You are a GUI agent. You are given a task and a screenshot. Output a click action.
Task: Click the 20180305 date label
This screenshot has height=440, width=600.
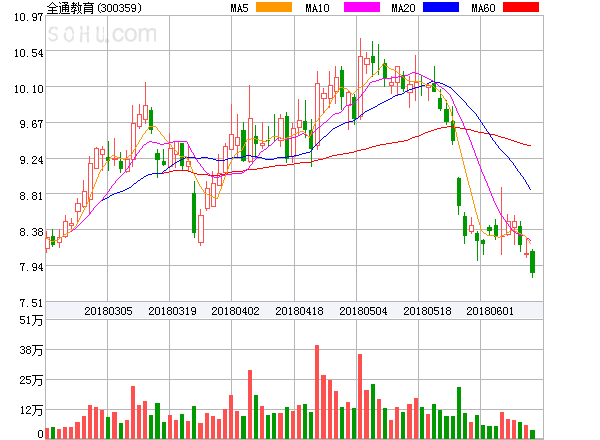[108, 311]
